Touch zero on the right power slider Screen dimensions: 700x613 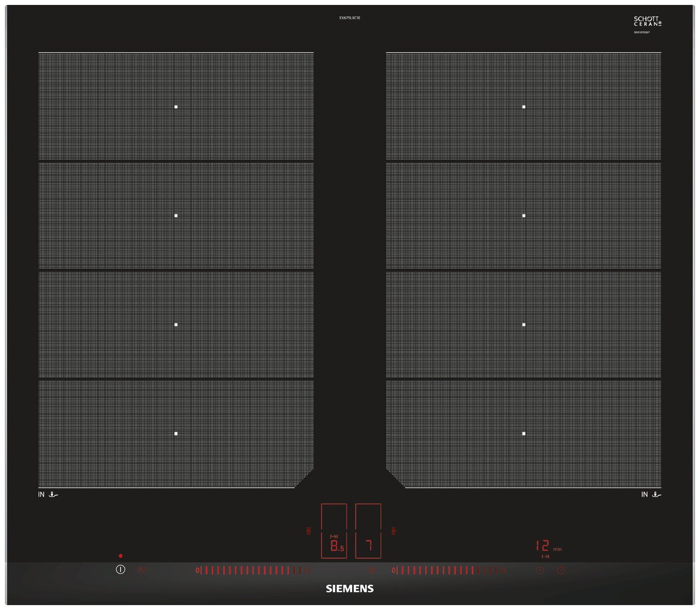393,570
